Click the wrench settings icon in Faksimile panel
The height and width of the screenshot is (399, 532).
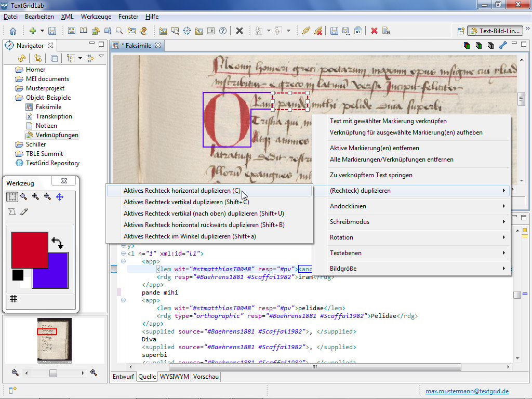[502, 45]
